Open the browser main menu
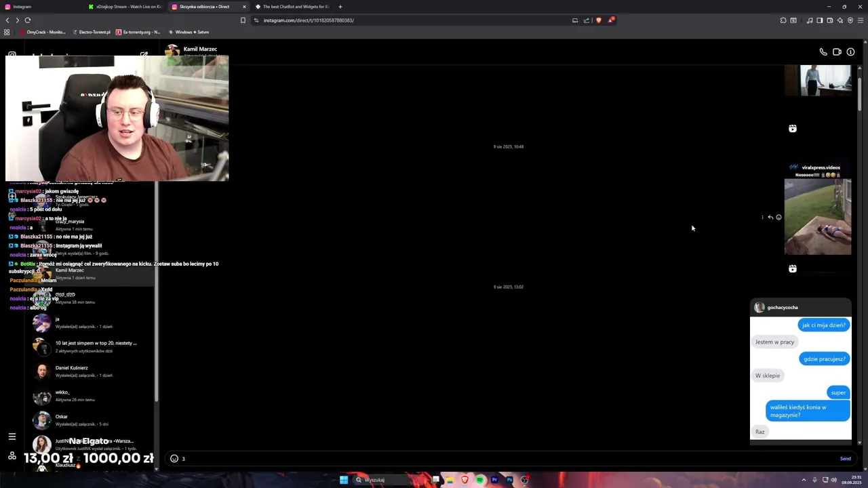Screen dimensions: 868x488 tap(861, 20)
